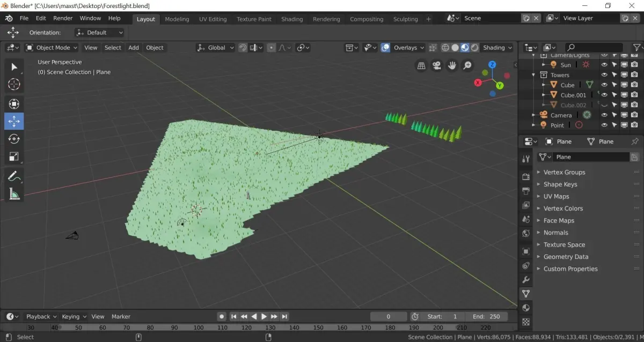Open the Object Data mesh properties tab
Image resolution: width=644 pixels, height=342 pixels.
coord(526,294)
